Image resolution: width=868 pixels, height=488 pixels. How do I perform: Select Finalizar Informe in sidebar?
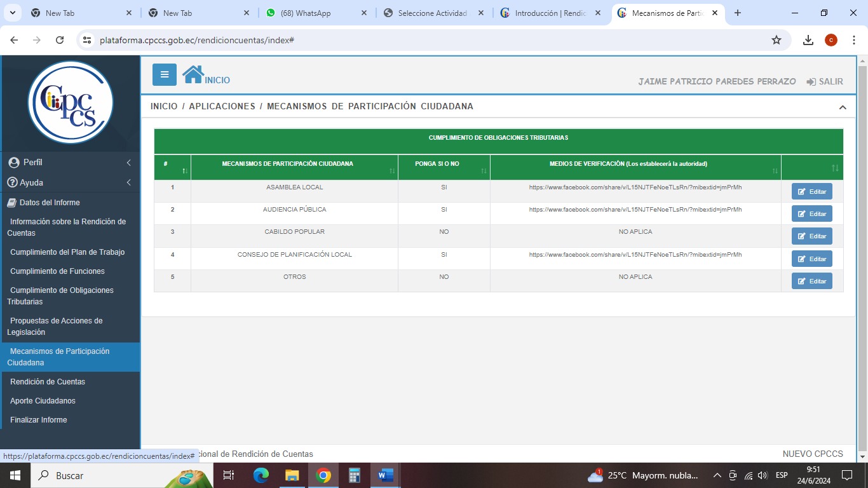[39, 420]
